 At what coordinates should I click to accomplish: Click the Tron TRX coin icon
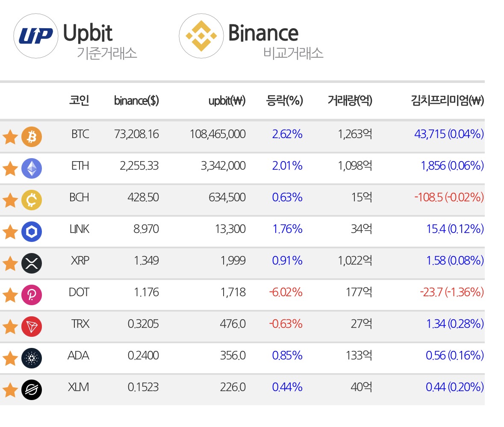coord(32,327)
